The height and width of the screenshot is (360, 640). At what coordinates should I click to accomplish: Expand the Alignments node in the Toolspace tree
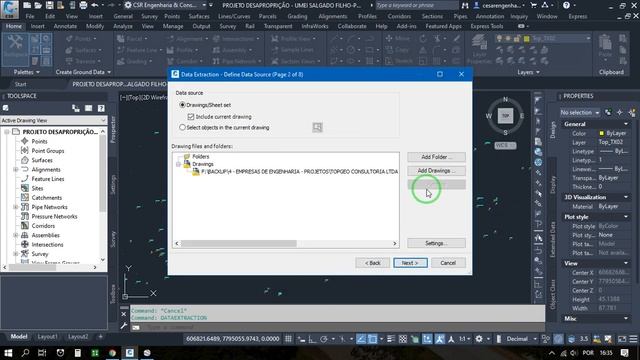pos(16,169)
